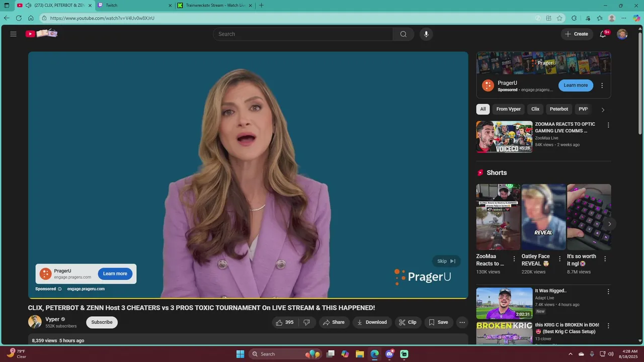644x362 pixels.
Task: Open a new browser tab
Action: (261, 6)
